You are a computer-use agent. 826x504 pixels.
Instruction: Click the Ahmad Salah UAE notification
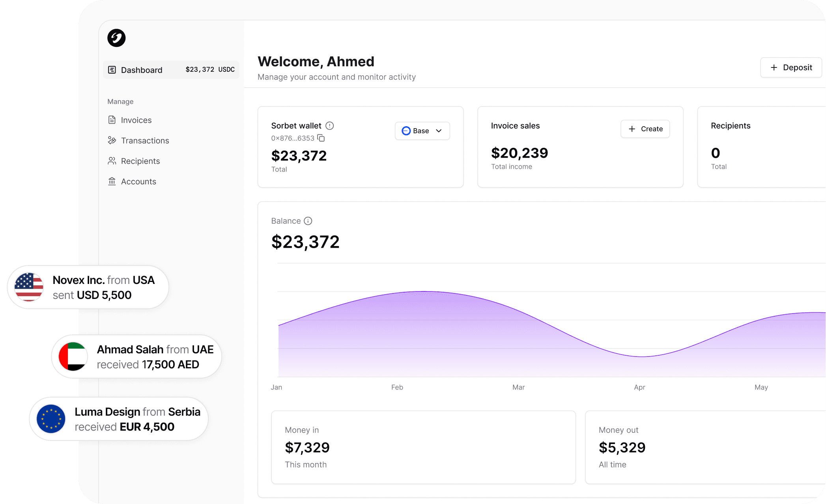(x=136, y=357)
